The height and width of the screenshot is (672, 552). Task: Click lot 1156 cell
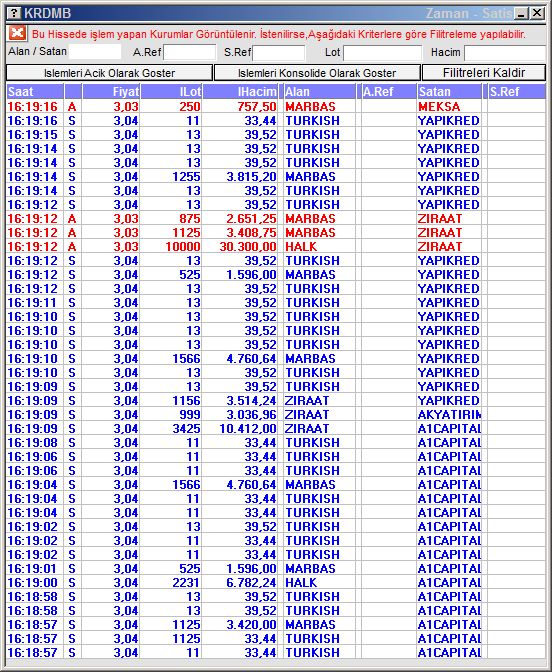pos(171,401)
